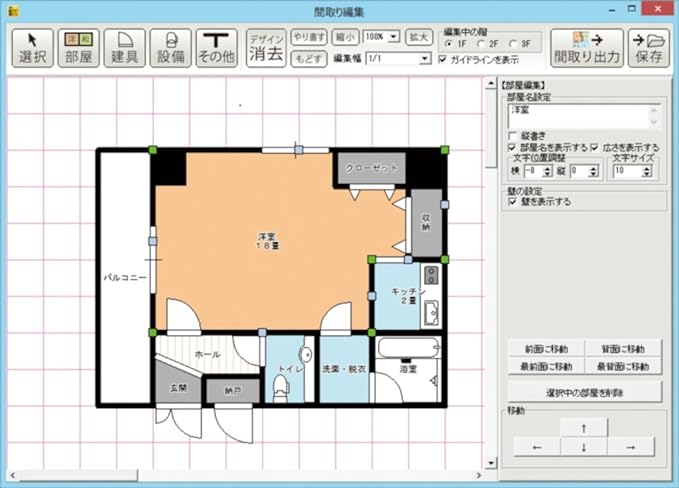Click the move right arrow button
The image size is (679, 488).
pos(630,447)
